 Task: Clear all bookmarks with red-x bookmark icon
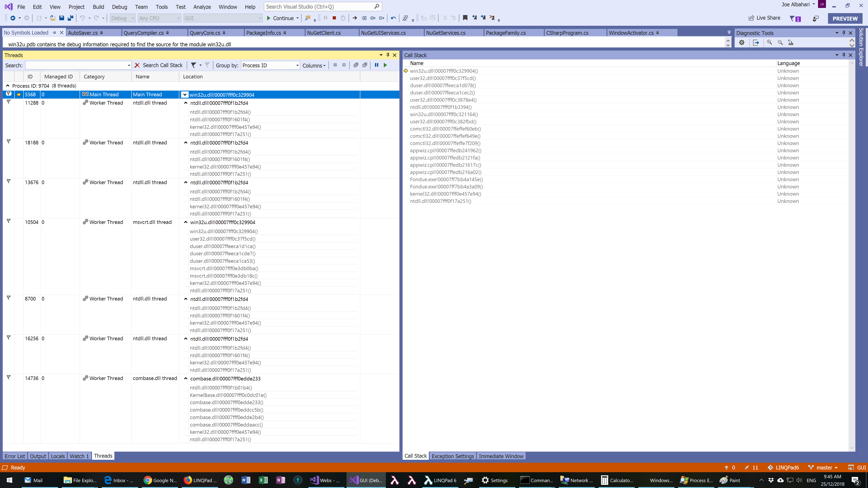point(492,18)
